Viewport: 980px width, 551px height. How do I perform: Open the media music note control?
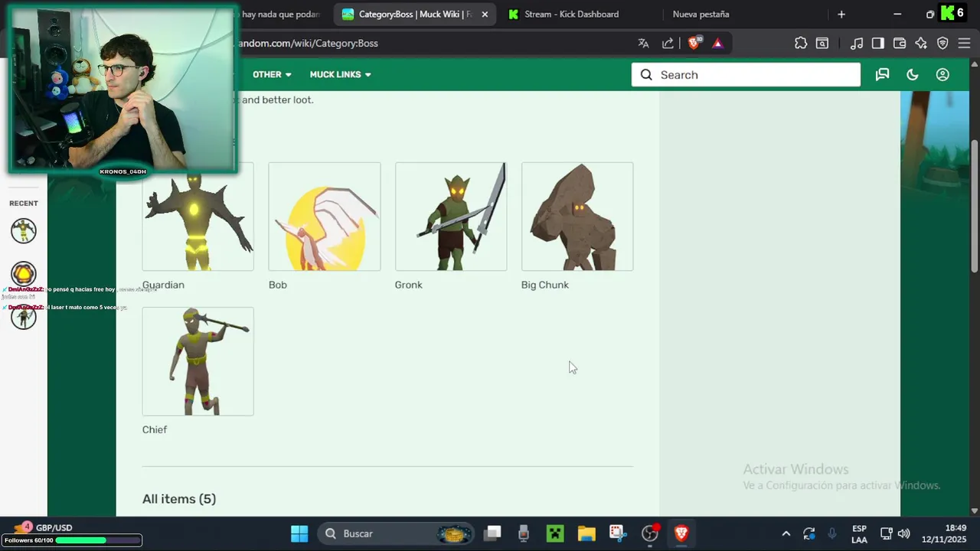click(857, 44)
